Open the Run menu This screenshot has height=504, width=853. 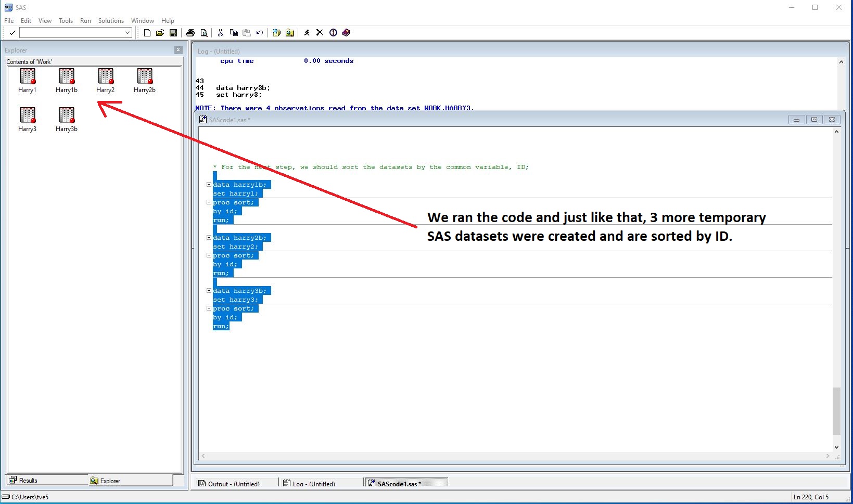coord(85,21)
